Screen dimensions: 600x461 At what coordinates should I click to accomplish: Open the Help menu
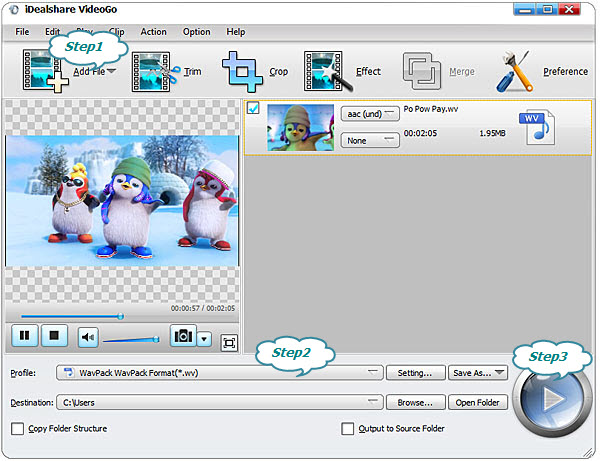(x=236, y=32)
